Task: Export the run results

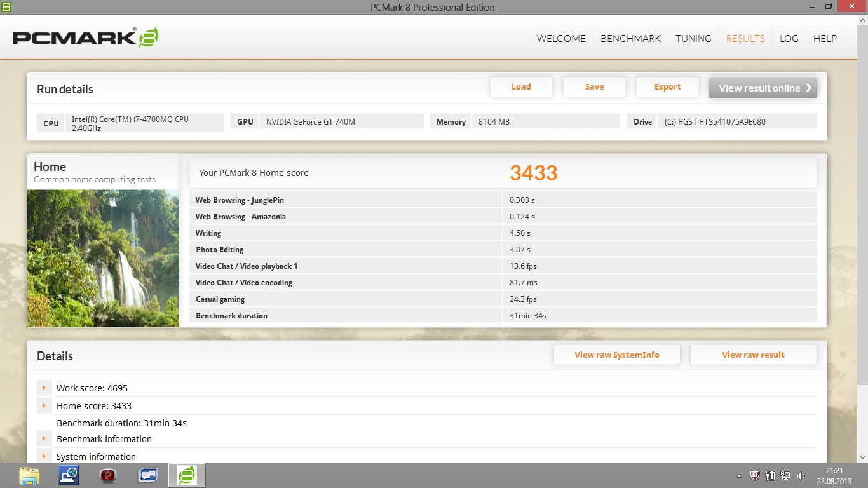Action: click(x=667, y=87)
